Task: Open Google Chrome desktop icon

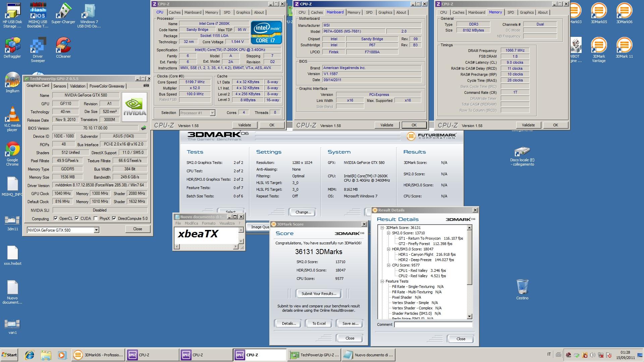Action: click(x=12, y=154)
